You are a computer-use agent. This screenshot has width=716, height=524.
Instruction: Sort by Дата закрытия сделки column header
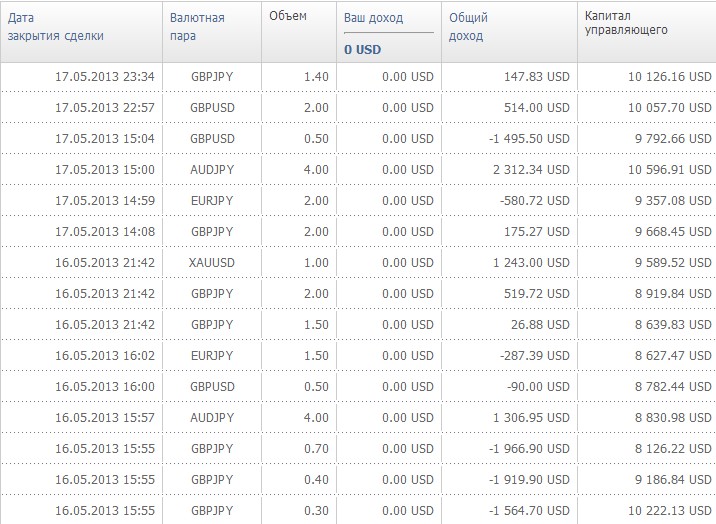click(56, 27)
